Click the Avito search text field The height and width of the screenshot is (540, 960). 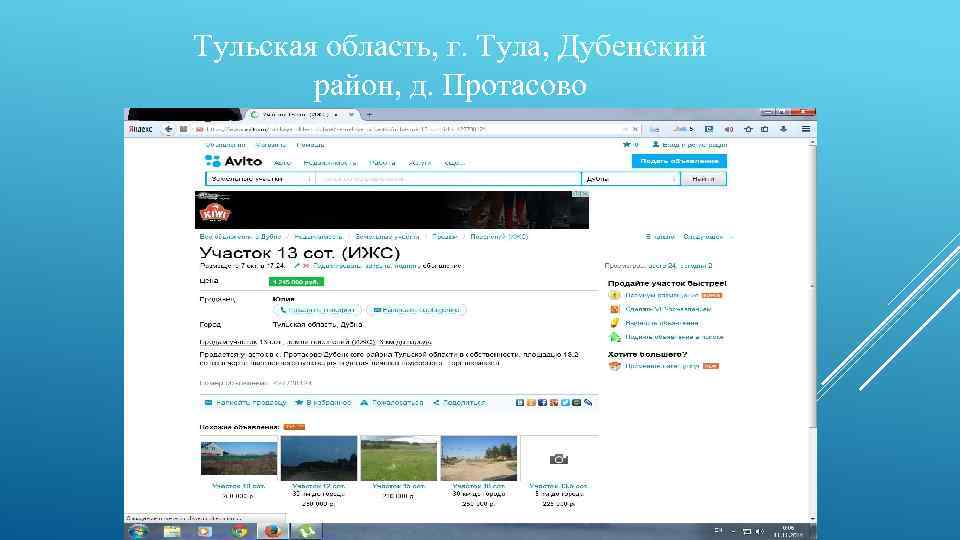coord(448,179)
